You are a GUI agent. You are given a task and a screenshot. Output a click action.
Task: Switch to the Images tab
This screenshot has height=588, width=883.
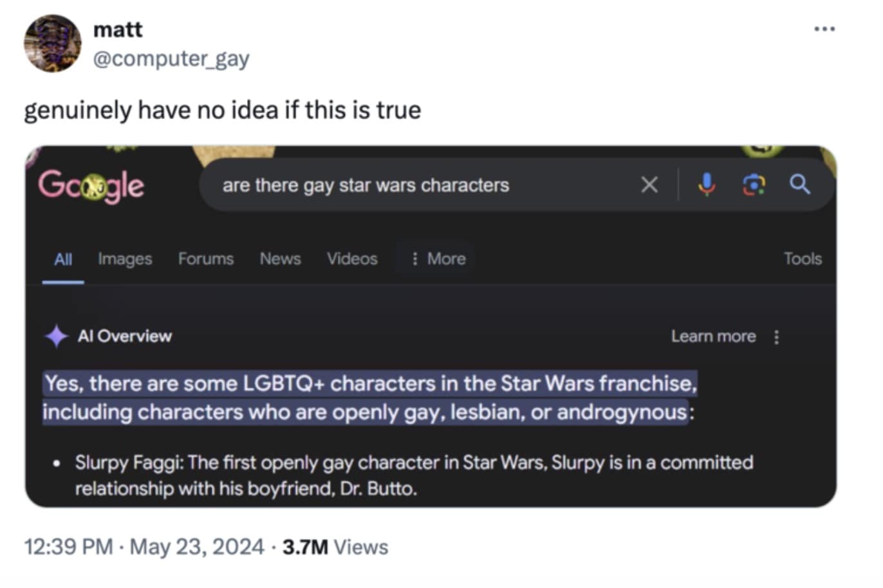pos(125,259)
